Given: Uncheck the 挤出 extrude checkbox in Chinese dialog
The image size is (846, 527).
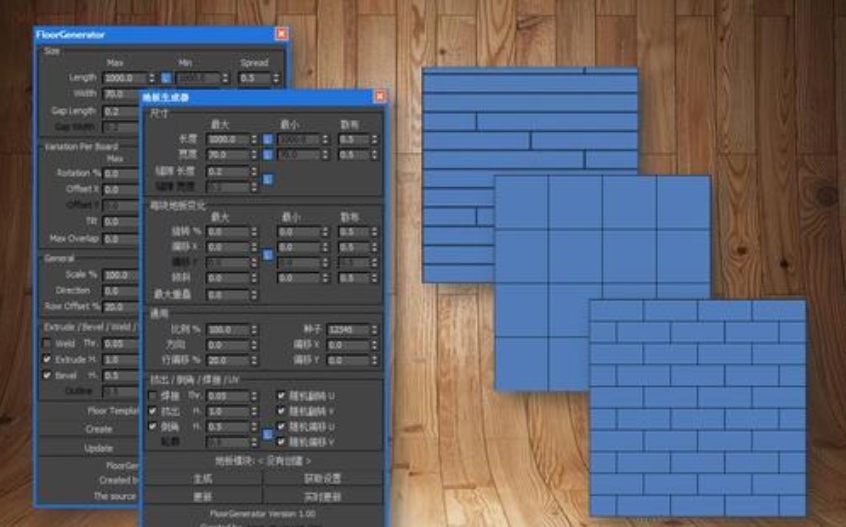Looking at the screenshot, I should point(153,411).
